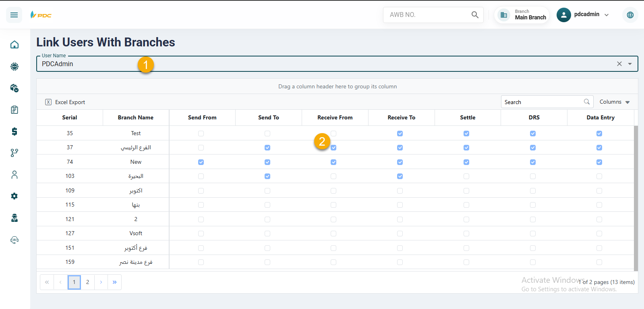The image size is (644, 309).
Task: Sort by the Branch Name column header
Action: tap(136, 118)
